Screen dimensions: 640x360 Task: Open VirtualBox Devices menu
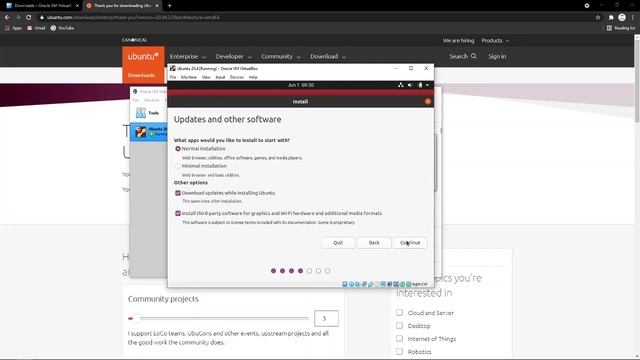(237, 77)
